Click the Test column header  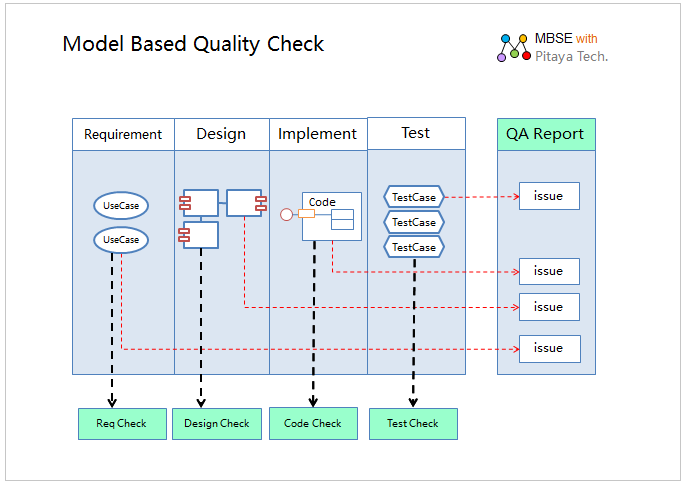[x=416, y=133]
